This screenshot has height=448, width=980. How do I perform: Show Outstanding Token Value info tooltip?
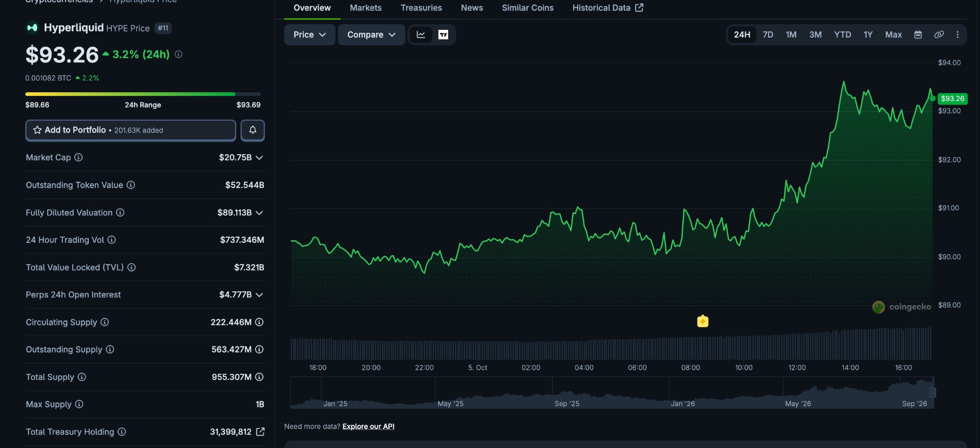coord(131,185)
